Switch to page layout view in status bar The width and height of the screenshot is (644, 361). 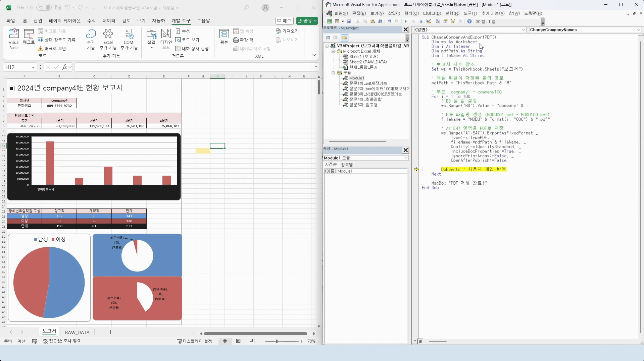[x=239, y=341]
